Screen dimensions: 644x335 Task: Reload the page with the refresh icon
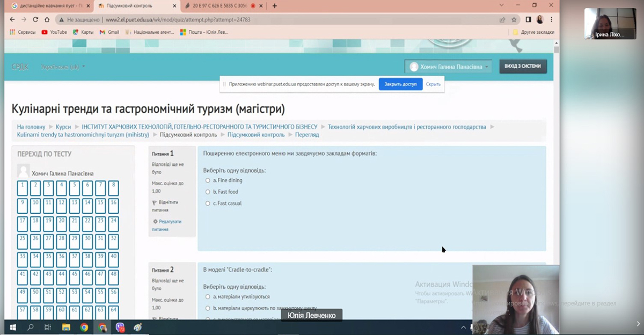pos(35,19)
